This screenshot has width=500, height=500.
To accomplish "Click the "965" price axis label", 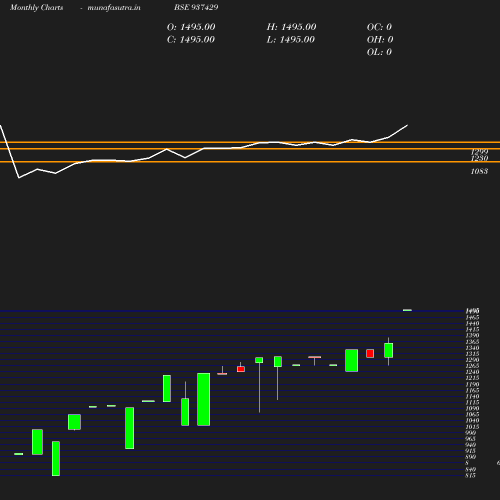I will point(471,438).
